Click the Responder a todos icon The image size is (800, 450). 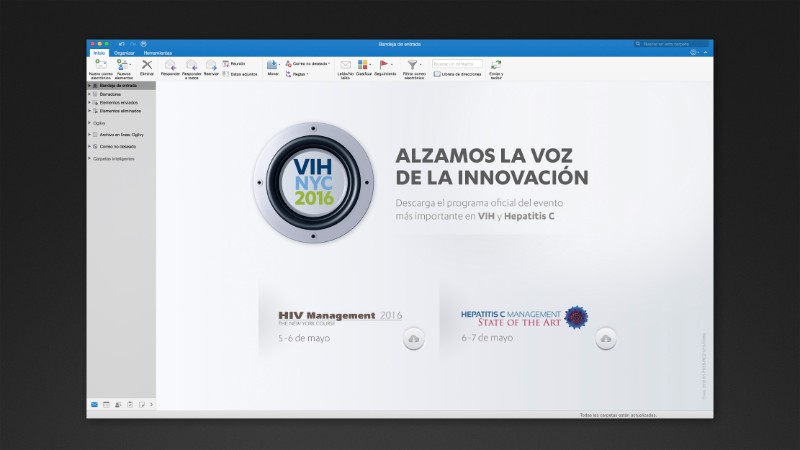pyautogui.click(x=191, y=65)
